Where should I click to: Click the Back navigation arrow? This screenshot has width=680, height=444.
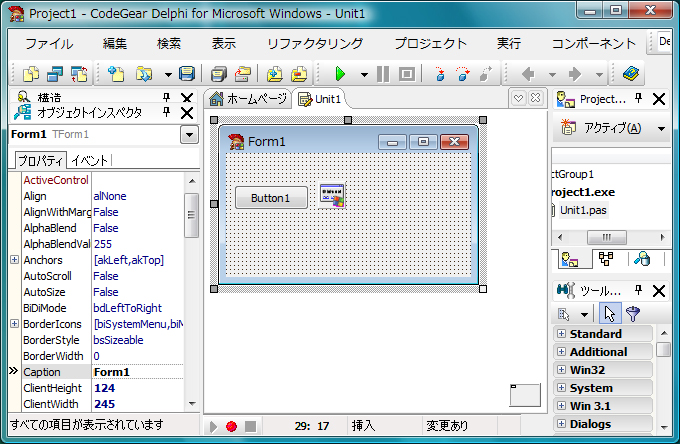(x=528, y=74)
